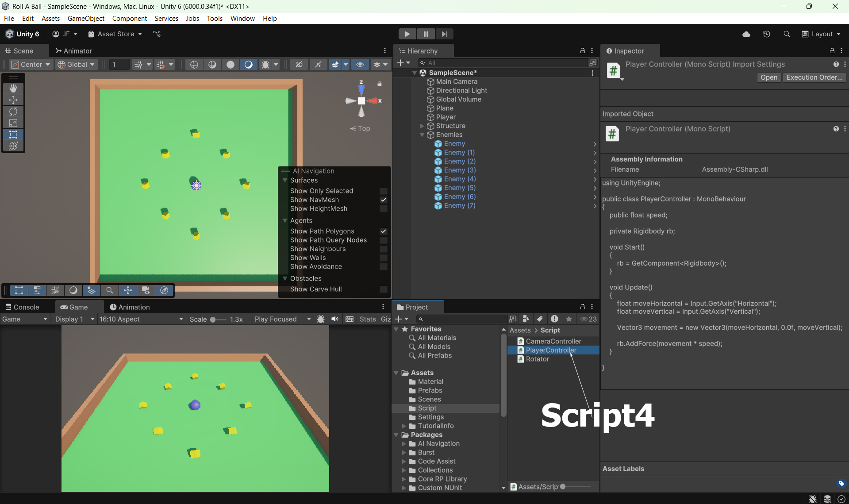This screenshot has height=504, width=849.
Task: Open Unity Cloud icon in top bar
Action: [x=746, y=34]
